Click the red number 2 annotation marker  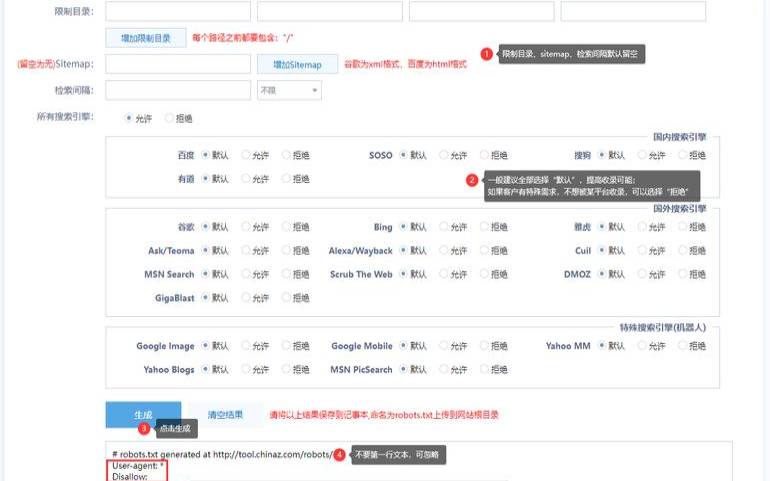click(x=472, y=180)
